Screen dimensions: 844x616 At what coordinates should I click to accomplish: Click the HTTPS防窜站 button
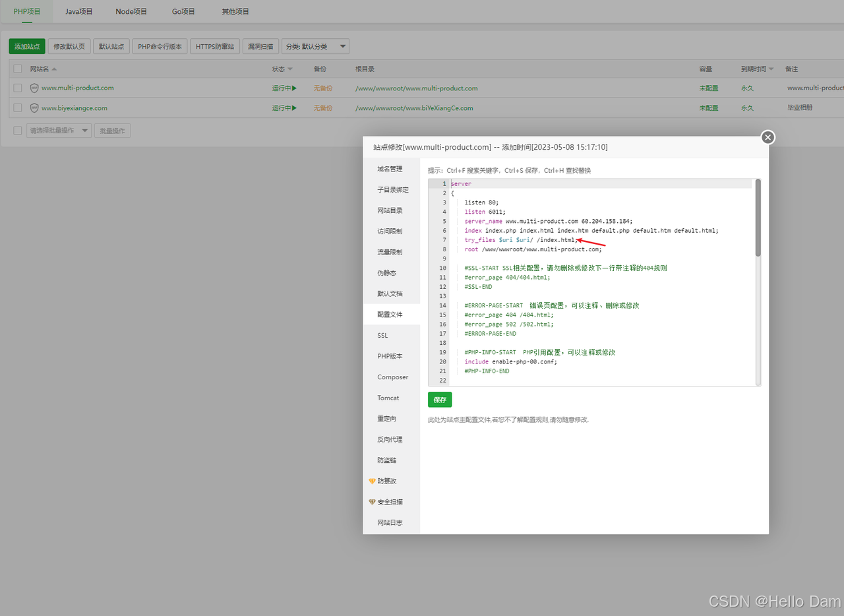[x=215, y=46]
